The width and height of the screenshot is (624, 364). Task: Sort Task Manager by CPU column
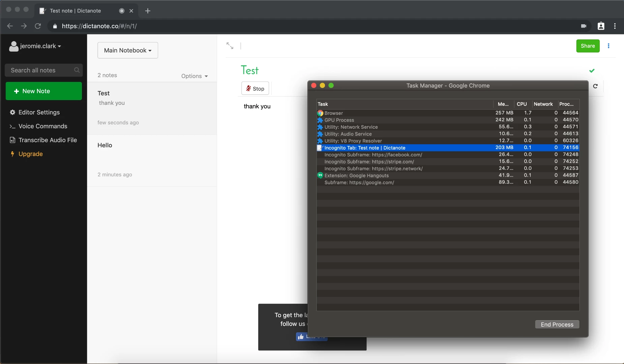523,104
